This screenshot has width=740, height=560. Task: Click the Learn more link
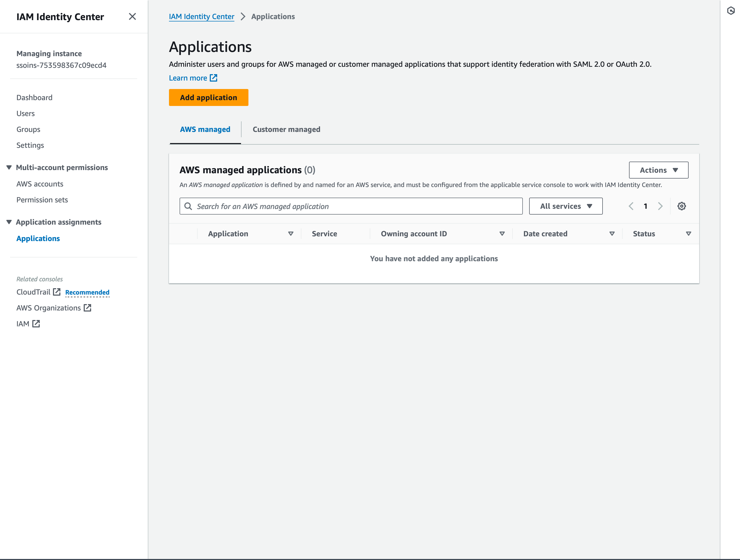point(188,78)
